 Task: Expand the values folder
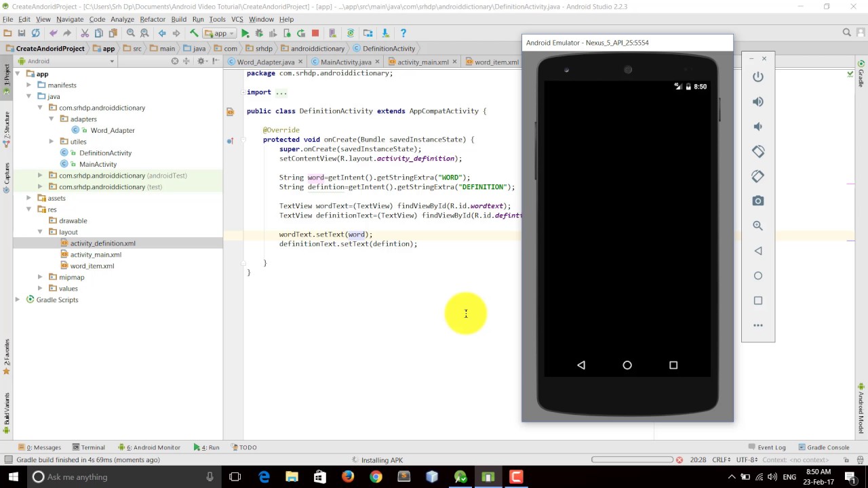[40, 289]
